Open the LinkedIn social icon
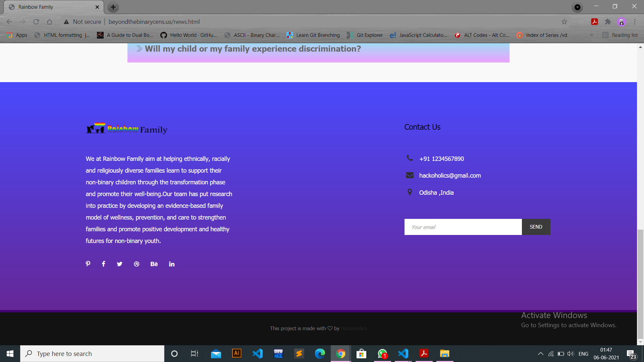The image size is (644, 362). pos(172,264)
